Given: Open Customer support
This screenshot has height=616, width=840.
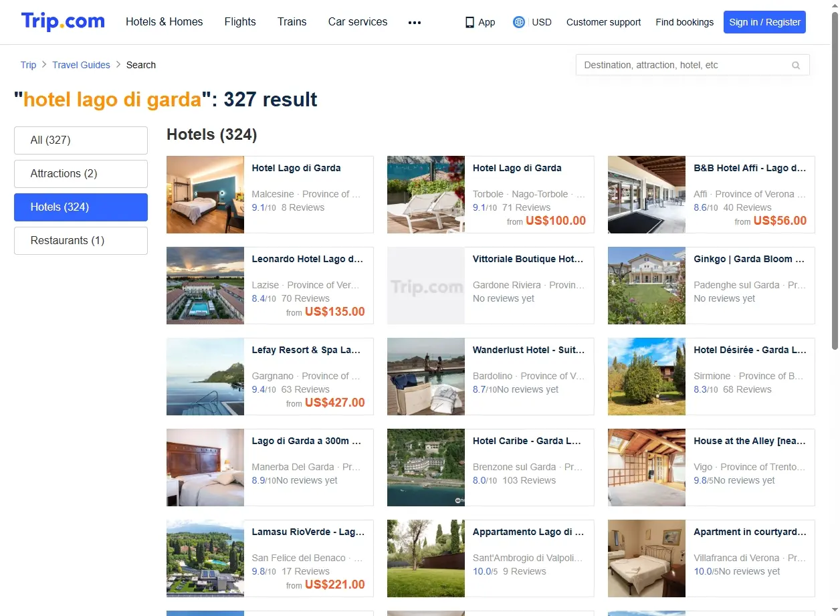Looking at the screenshot, I should click(x=603, y=22).
